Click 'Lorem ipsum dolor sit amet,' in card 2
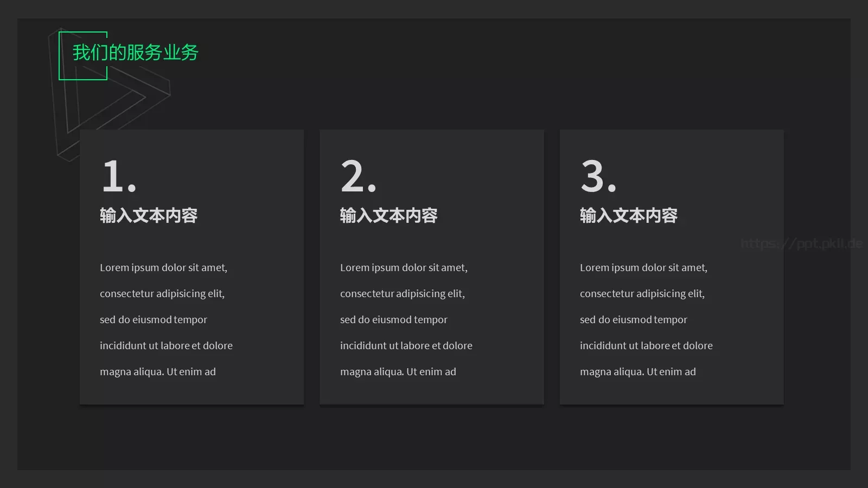The height and width of the screenshot is (488, 868). click(404, 267)
